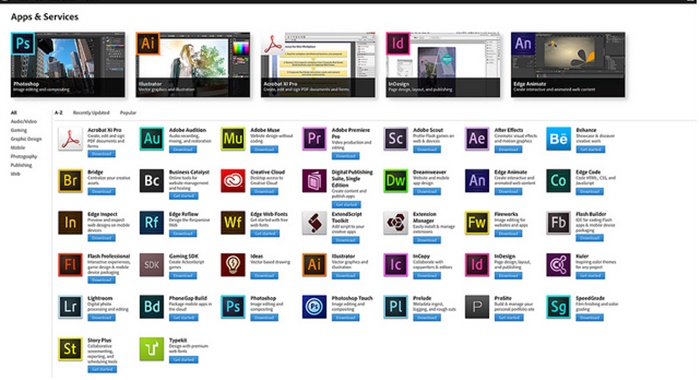Open the After Effects Ae icon

(477, 139)
